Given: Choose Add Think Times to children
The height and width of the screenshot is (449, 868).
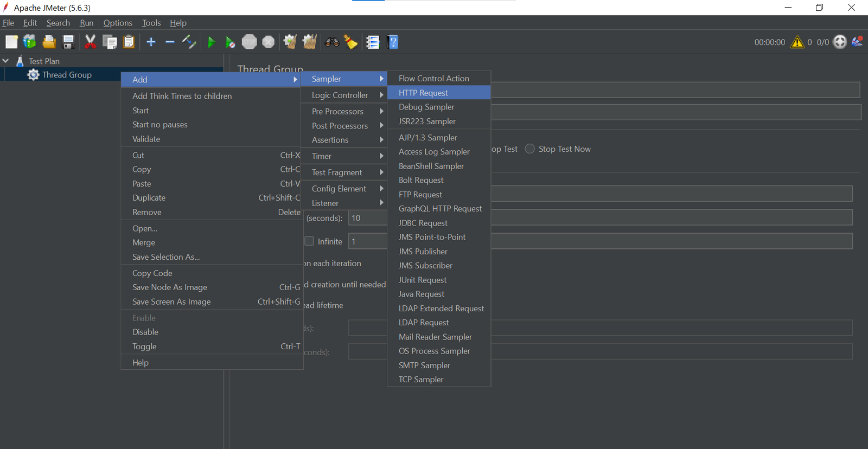Looking at the screenshot, I should tap(212, 95).
